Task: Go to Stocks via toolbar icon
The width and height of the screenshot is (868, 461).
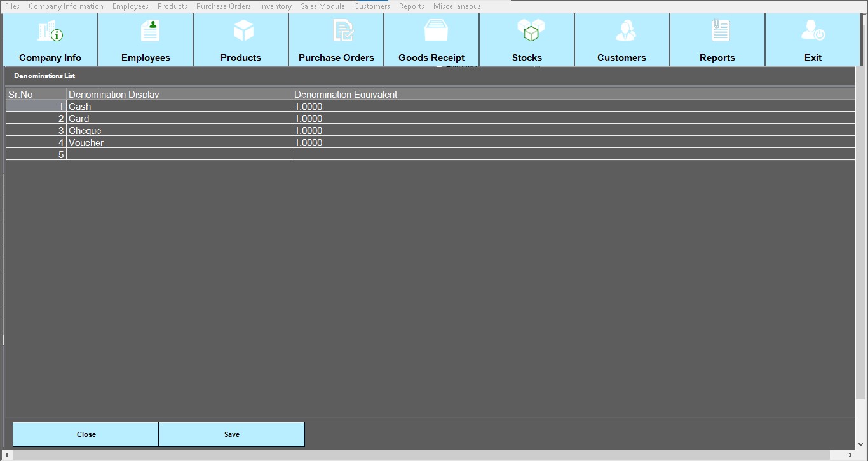Action: [527, 39]
